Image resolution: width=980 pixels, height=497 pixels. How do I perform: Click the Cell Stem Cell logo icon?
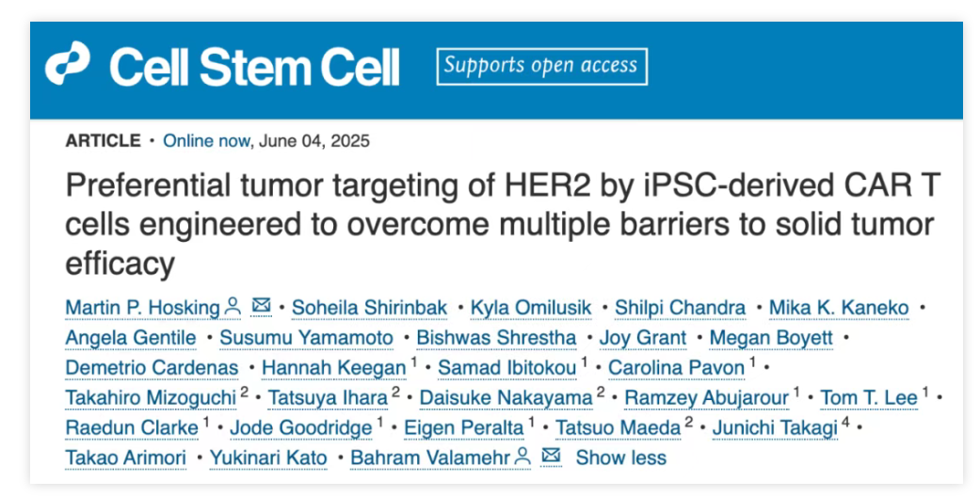click(x=68, y=63)
